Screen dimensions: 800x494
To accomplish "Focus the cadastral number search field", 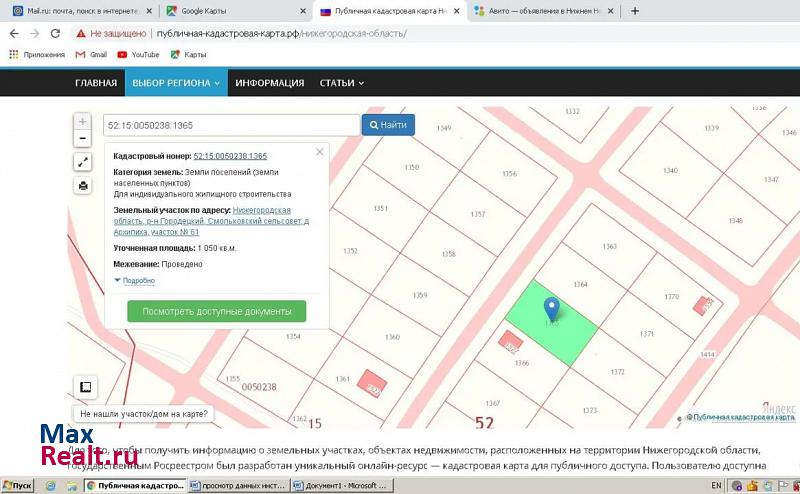I will [231, 125].
